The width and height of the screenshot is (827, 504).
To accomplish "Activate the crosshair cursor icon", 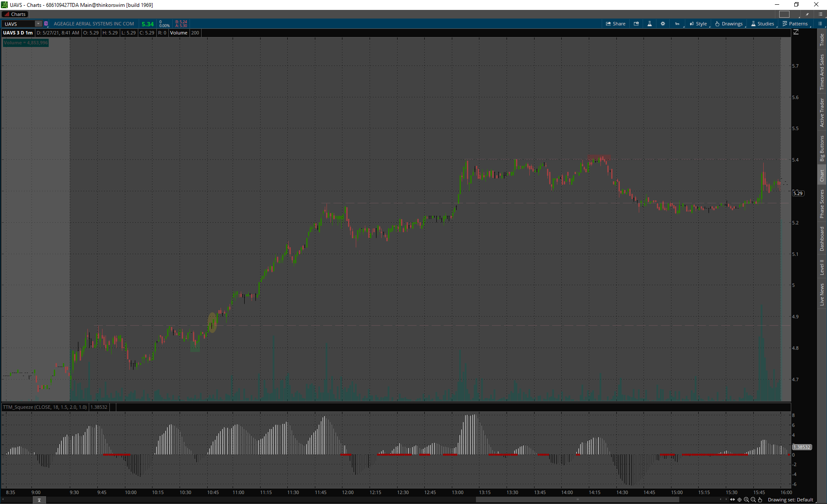I will tap(740, 500).
